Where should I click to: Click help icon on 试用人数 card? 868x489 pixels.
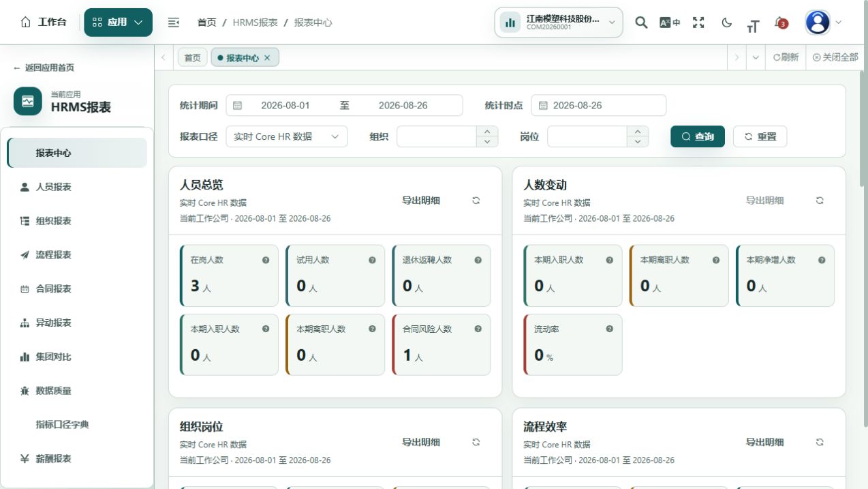pos(372,260)
